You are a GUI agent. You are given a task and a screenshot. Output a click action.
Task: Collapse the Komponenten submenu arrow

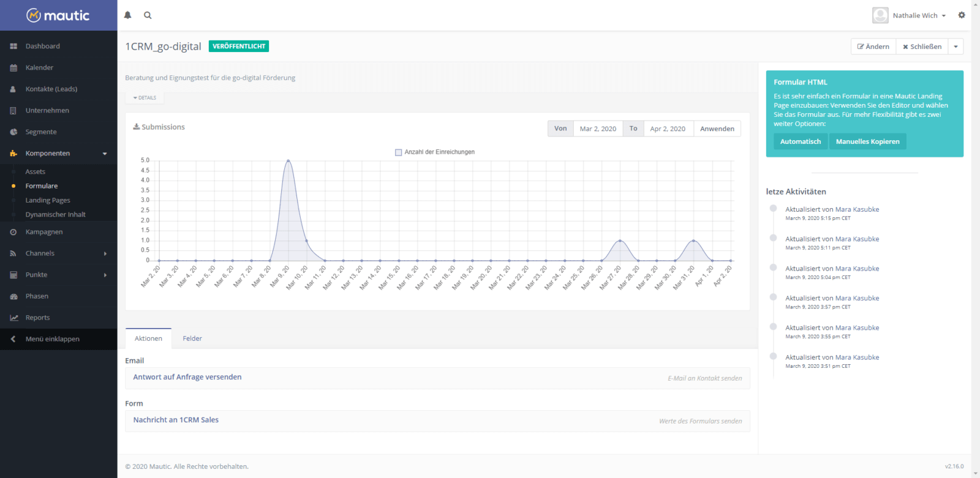[x=105, y=154]
